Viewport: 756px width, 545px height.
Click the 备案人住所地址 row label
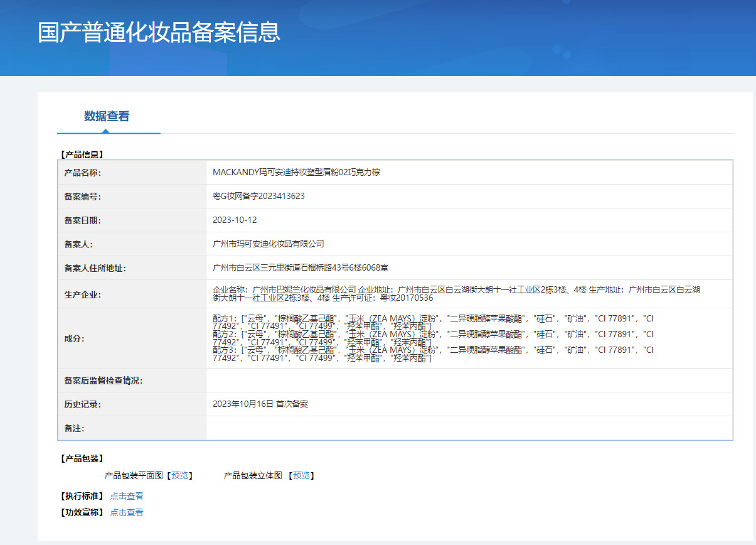pyautogui.click(x=95, y=268)
